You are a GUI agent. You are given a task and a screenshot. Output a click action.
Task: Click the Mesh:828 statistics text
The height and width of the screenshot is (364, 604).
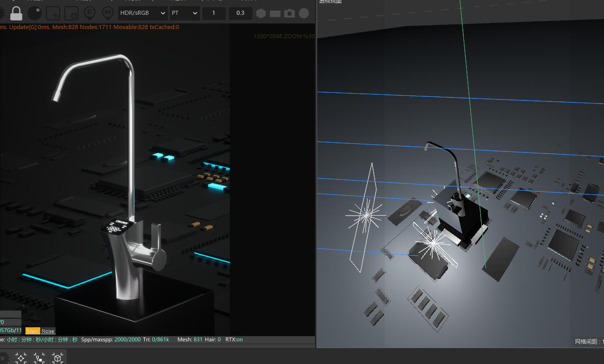click(65, 27)
